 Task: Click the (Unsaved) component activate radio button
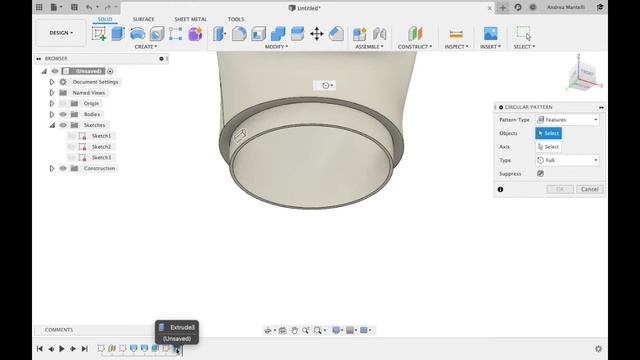tap(110, 71)
